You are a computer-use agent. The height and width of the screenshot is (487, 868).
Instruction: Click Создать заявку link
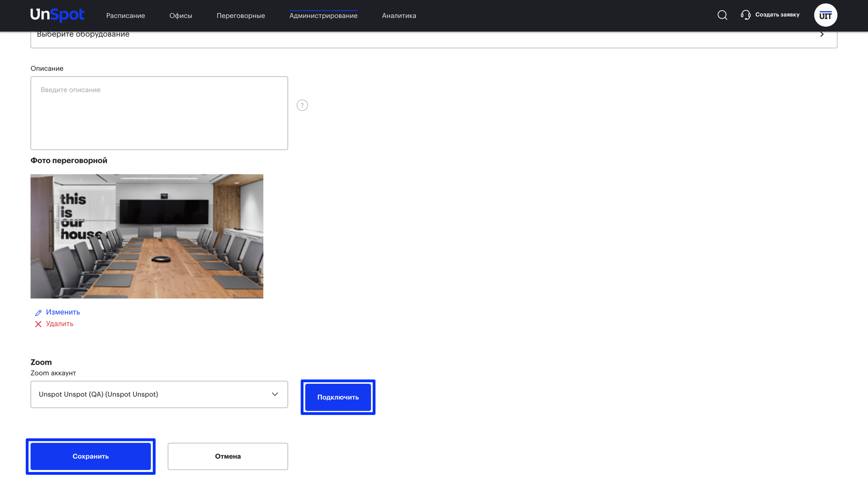point(777,15)
